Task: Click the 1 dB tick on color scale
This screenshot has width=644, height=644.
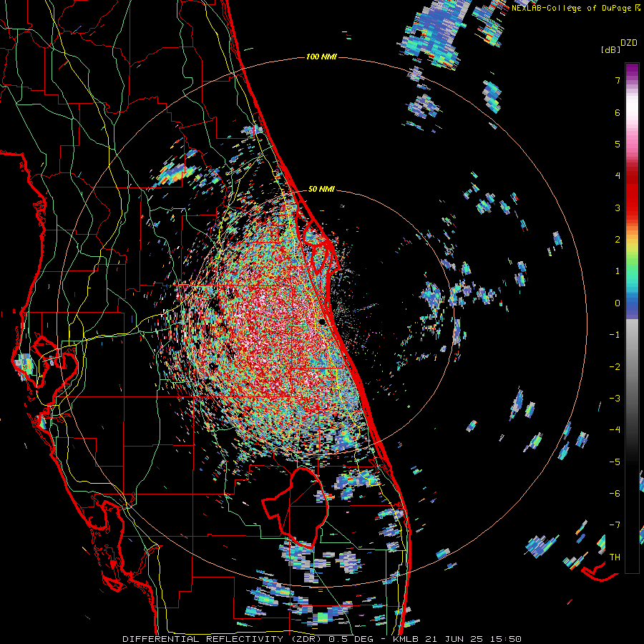Action: coord(618,271)
